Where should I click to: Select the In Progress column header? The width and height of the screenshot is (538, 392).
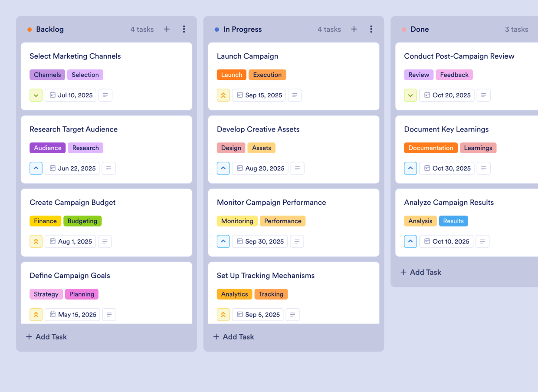243,29
